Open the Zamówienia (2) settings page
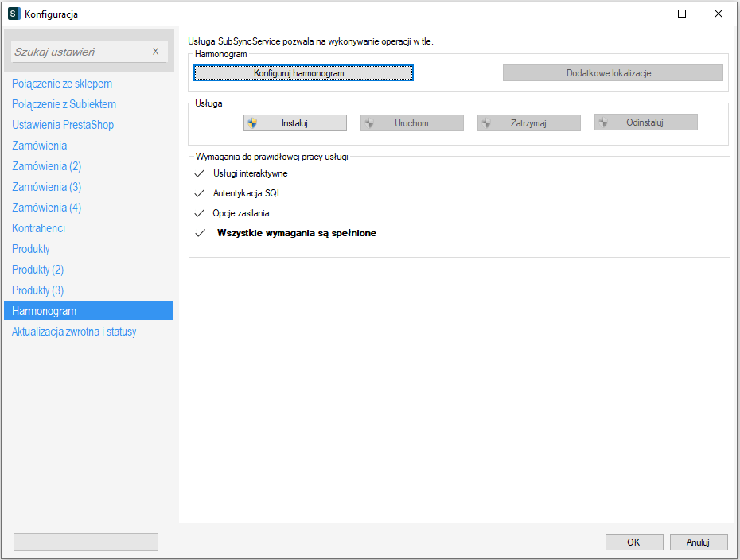Screen dimensions: 740x560 click(47, 166)
